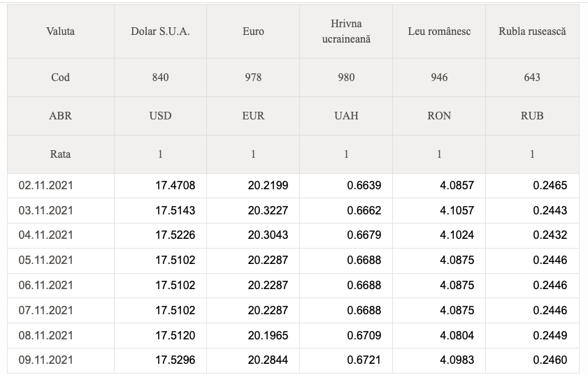Select RUB rate 0.2432 on 04.11.2021
Screen dimensions: 588x375
(550, 235)
